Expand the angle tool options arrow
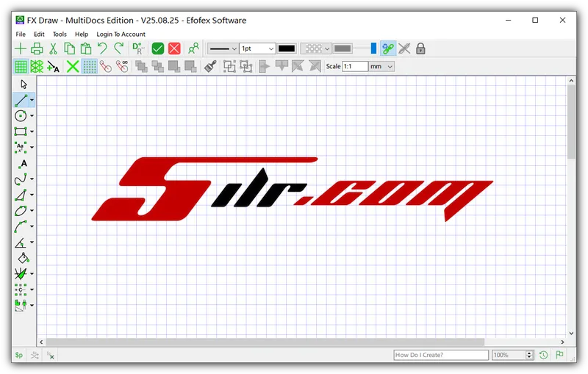This screenshot has height=374, width=588. [x=32, y=242]
